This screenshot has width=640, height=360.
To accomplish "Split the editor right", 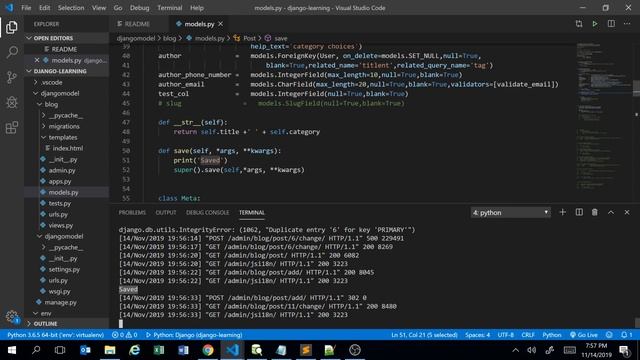I will click(x=611, y=24).
